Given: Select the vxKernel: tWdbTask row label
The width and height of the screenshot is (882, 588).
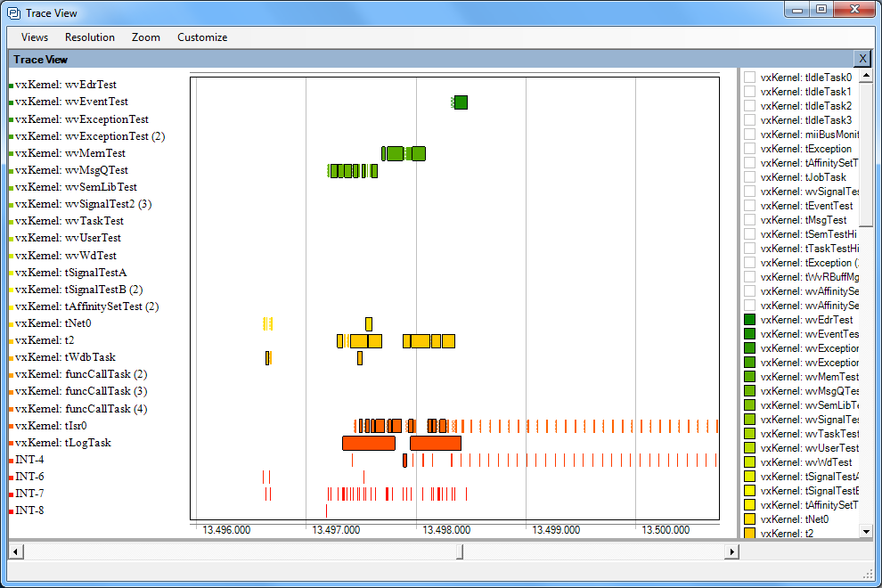Looking at the screenshot, I should [65, 357].
